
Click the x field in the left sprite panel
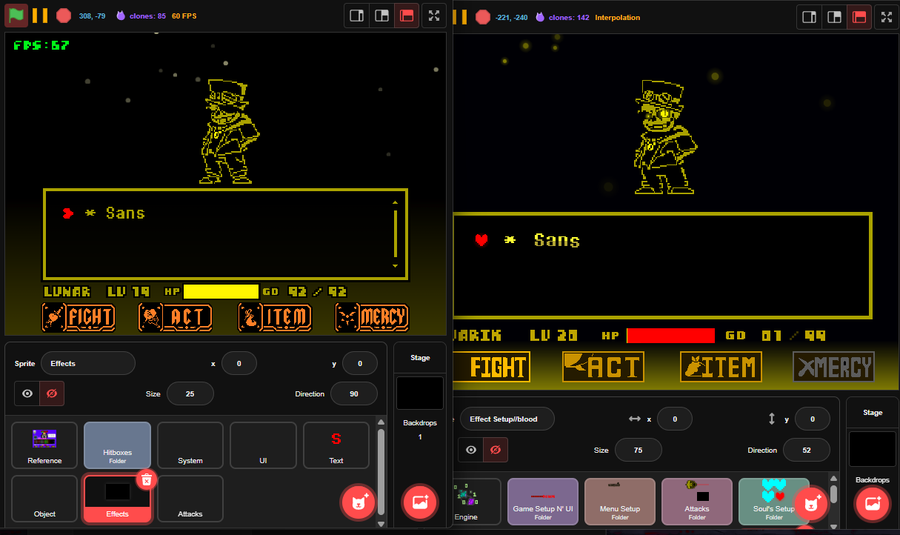click(x=239, y=363)
